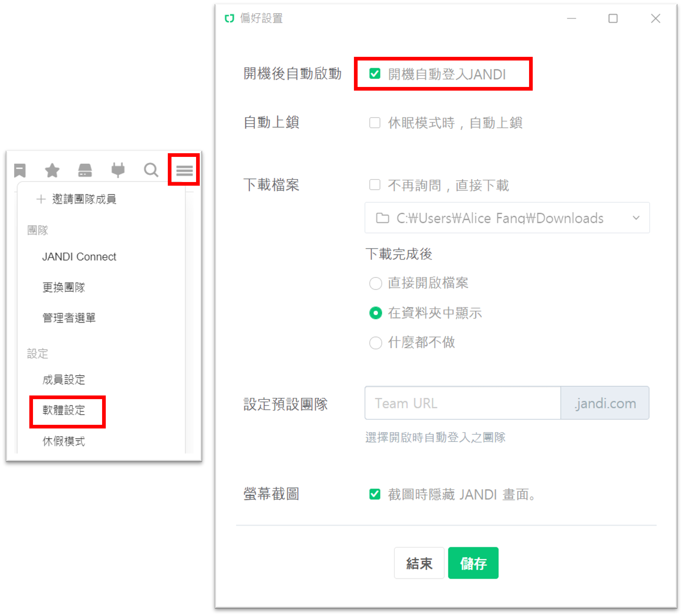Click the 偏好設置 window title text
Screen dimensions: 683x616
pyautogui.click(x=261, y=18)
